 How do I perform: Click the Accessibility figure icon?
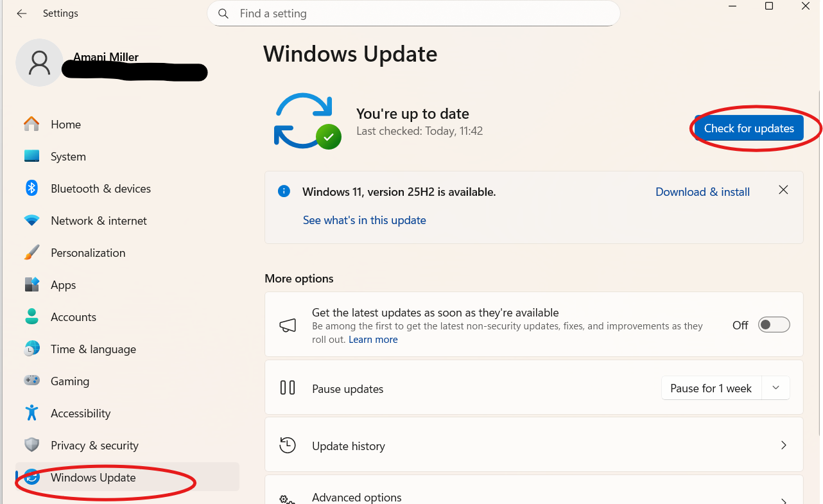click(x=31, y=413)
